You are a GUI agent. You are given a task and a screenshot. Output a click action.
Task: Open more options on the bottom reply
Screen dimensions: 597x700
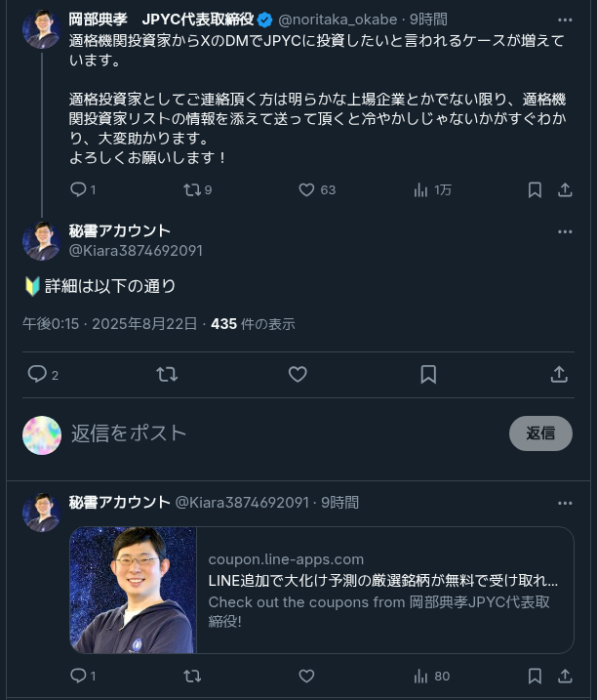coord(565,503)
